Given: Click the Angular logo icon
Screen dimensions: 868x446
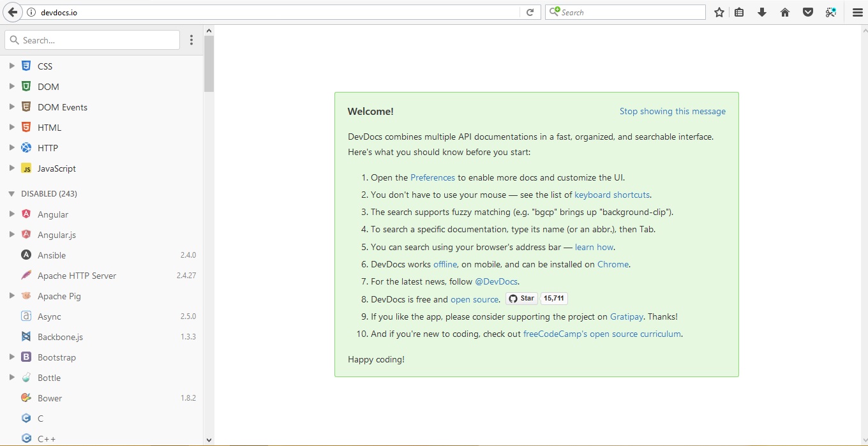Looking at the screenshot, I should pos(26,214).
